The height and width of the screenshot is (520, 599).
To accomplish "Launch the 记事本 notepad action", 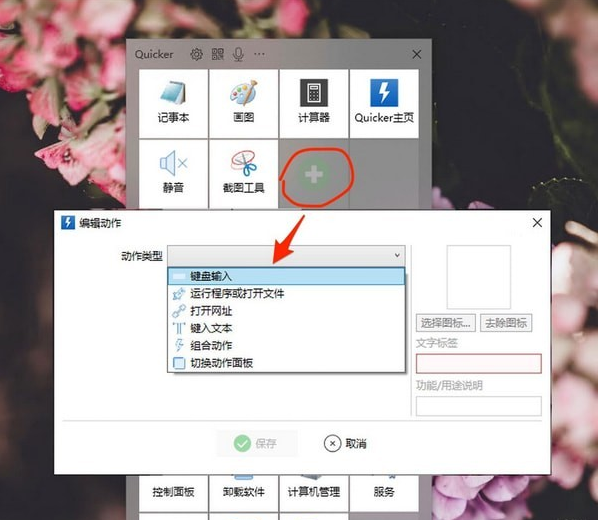I will (173, 104).
